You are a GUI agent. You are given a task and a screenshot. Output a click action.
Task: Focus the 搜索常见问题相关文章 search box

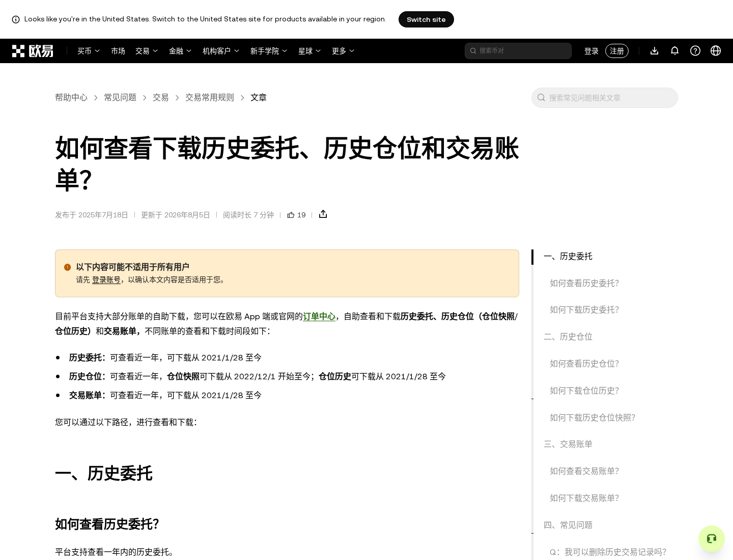(x=605, y=98)
